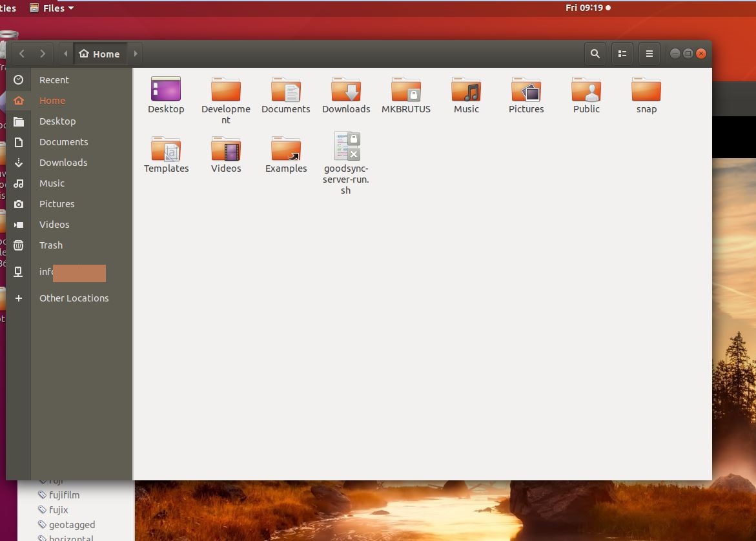Open Other Locations from the sidebar
Image resolution: width=756 pixels, height=541 pixels.
point(74,298)
